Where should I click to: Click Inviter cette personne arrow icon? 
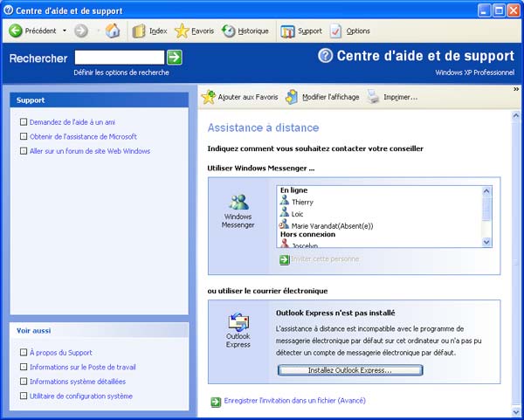(x=285, y=259)
